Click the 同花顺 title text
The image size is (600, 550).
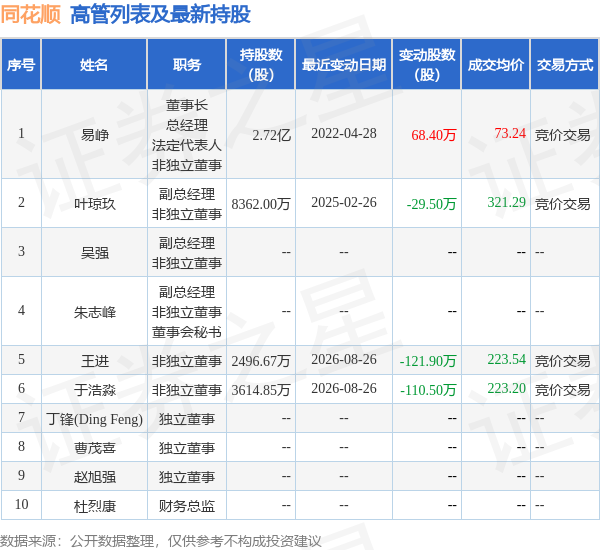pyautogui.click(x=31, y=15)
